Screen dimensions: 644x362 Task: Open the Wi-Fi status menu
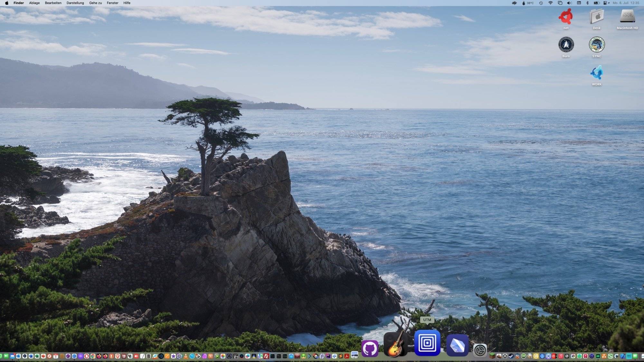pos(550,3)
